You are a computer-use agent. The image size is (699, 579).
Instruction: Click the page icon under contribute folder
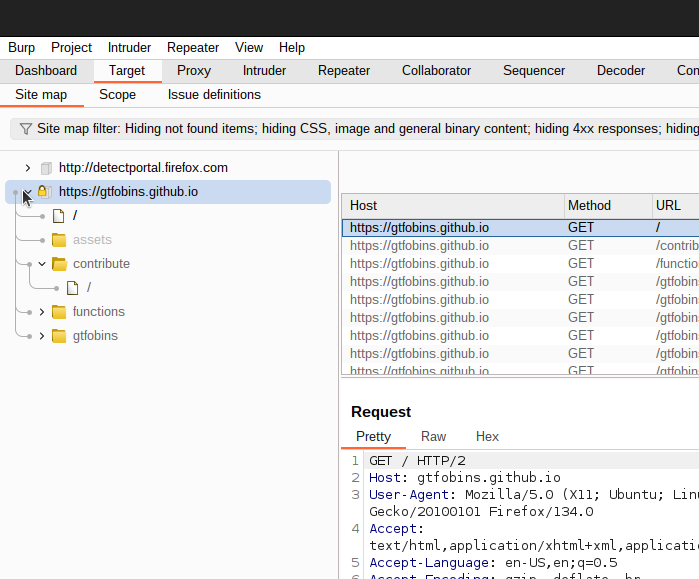pos(72,288)
